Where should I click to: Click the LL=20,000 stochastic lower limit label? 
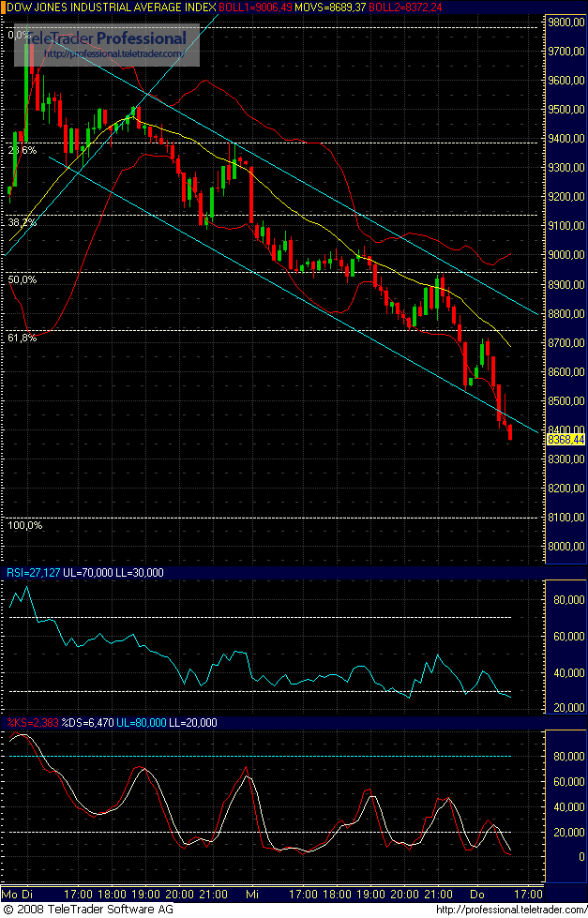point(192,723)
